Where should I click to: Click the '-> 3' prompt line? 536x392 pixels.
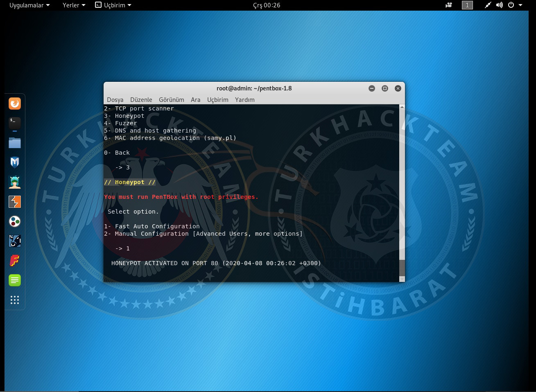coord(122,167)
